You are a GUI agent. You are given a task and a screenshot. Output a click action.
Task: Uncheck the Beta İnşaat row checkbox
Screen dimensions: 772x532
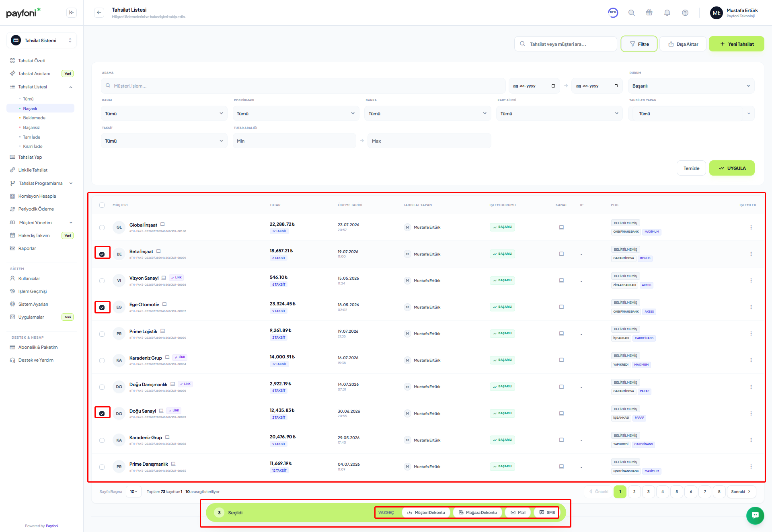102,254
